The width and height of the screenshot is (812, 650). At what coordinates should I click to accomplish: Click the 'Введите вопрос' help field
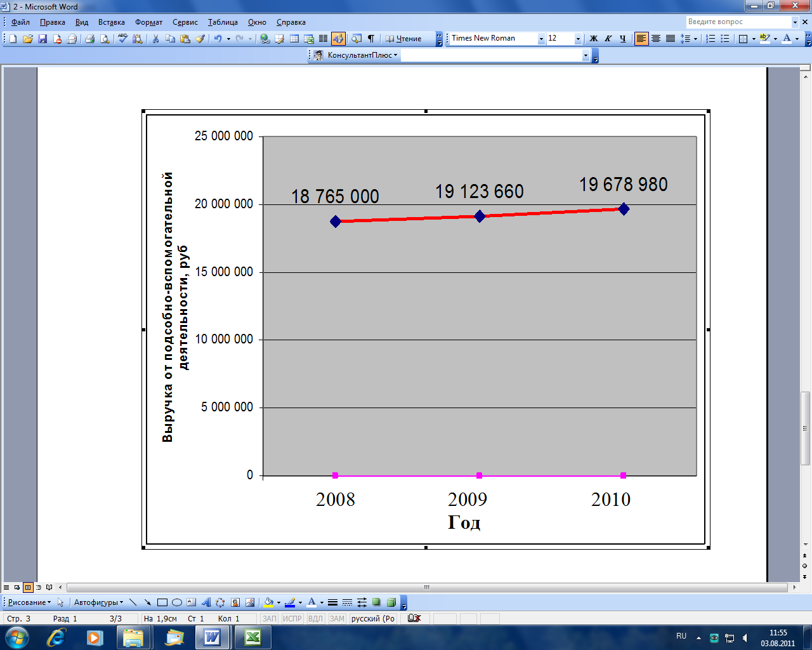tap(738, 22)
